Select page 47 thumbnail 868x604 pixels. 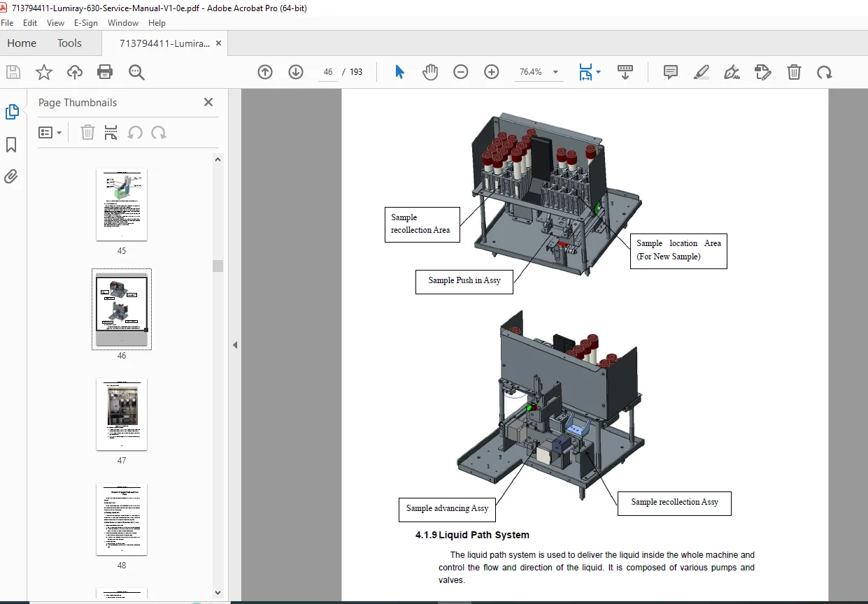(x=122, y=415)
